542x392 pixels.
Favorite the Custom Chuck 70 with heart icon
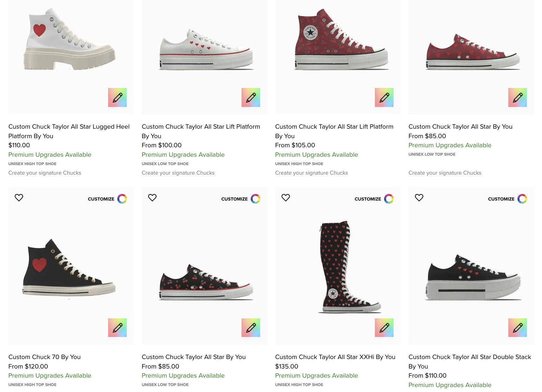(19, 198)
